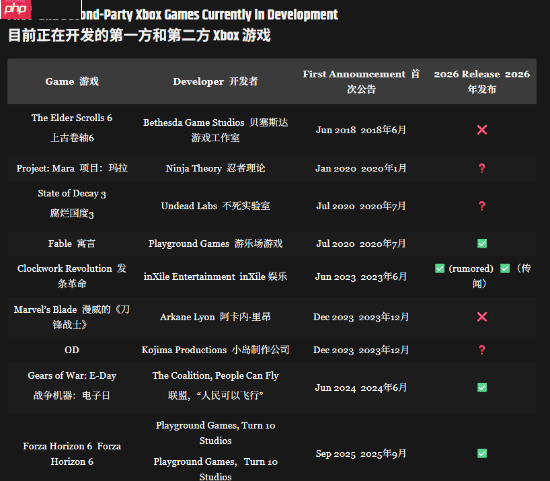Click the 'Developer 开发者' column header

pyautogui.click(x=215, y=81)
